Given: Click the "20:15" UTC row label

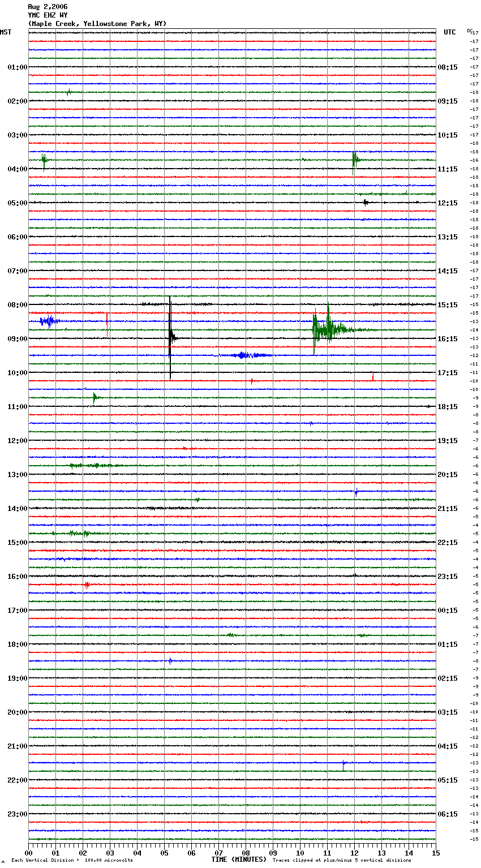Looking at the screenshot, I should point(448,475).
